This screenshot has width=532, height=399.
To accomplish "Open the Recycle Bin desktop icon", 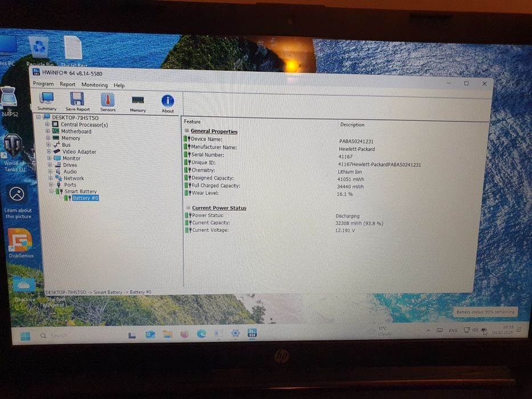I will click(39, 51).
